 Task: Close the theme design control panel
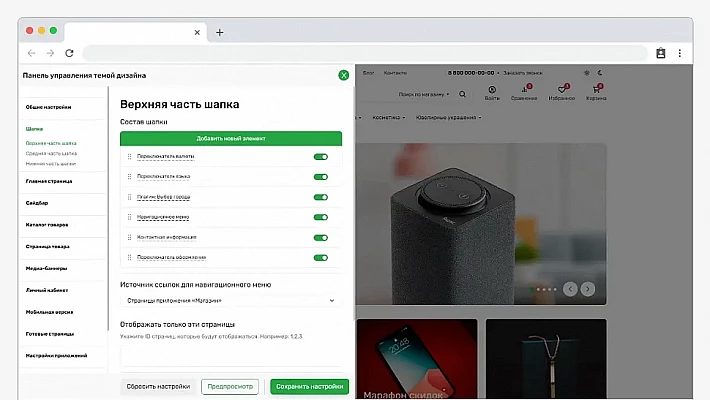[x=344, y=75]
